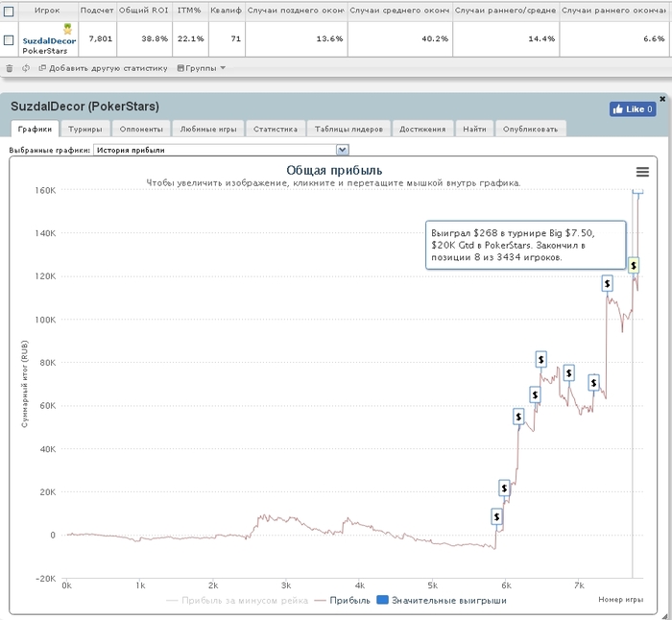The height and width of the screenshot is (620, 672).
Task: Switch to the 'Турниры' tab
Action: pos(85,129)
